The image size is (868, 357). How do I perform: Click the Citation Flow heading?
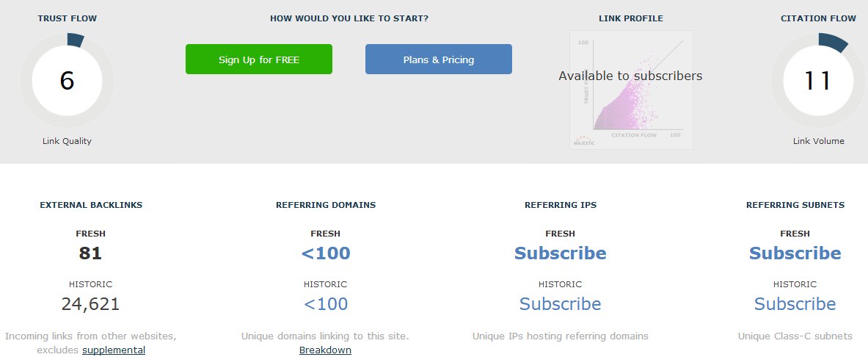pos(818,18)
